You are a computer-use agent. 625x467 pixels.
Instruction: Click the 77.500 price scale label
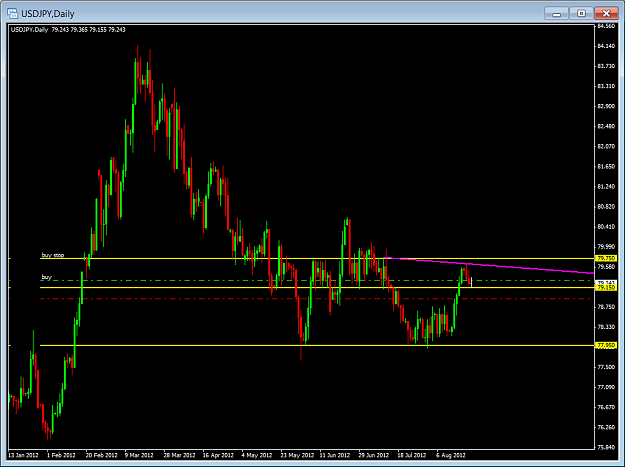pos(606,367)
